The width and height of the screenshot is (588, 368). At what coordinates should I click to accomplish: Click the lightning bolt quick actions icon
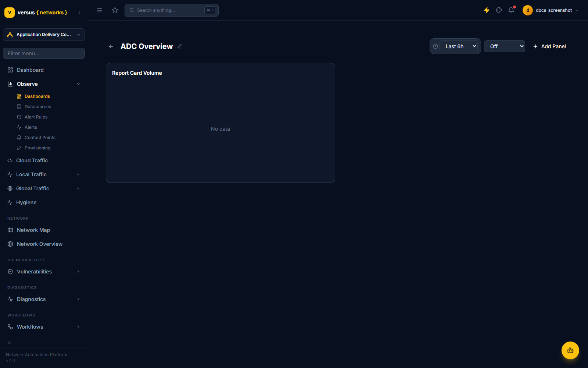487,10
